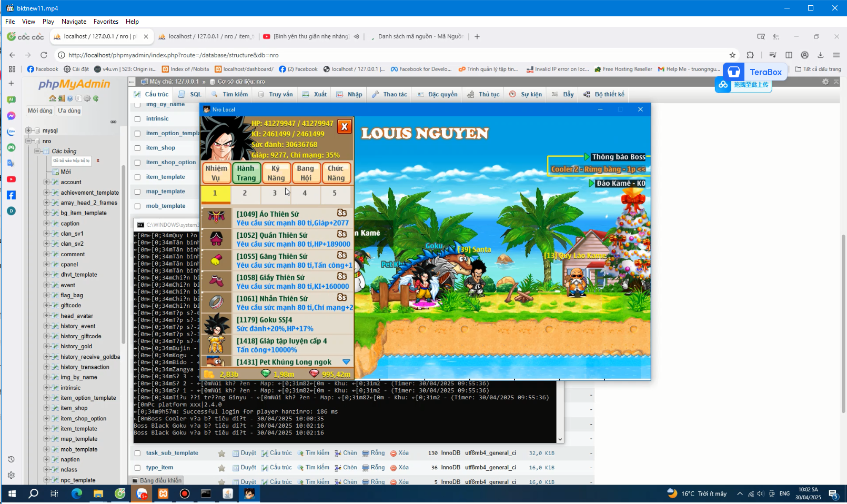The height and width of the screenshot is (504, 847).
Task: Select Nhẫn Thiên Sứ ring icon
Action: coord(216,303)
